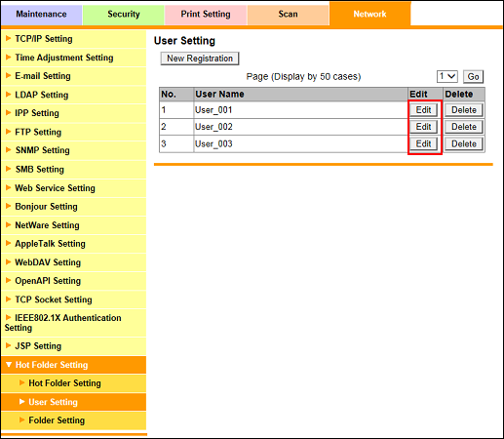Open the Print Setting tab
Screen dimensions: 504x439
click(206, 15)
